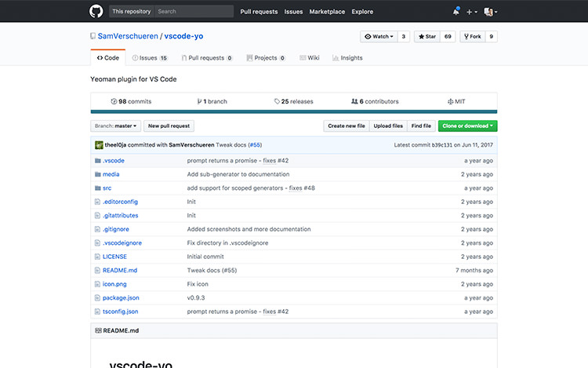Click Upload files button
588x368 pixels.
click(388, 126)
